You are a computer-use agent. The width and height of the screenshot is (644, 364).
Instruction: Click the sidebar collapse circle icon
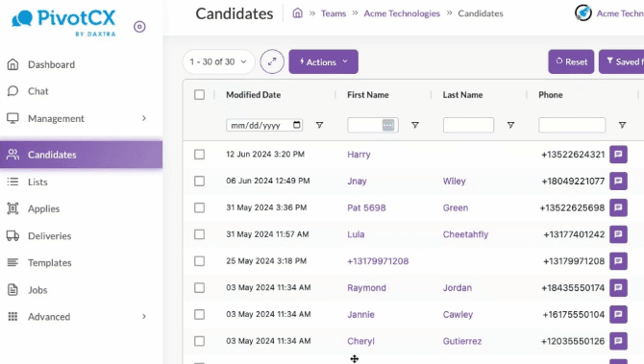pyautogui.click(x=139, y=27)
